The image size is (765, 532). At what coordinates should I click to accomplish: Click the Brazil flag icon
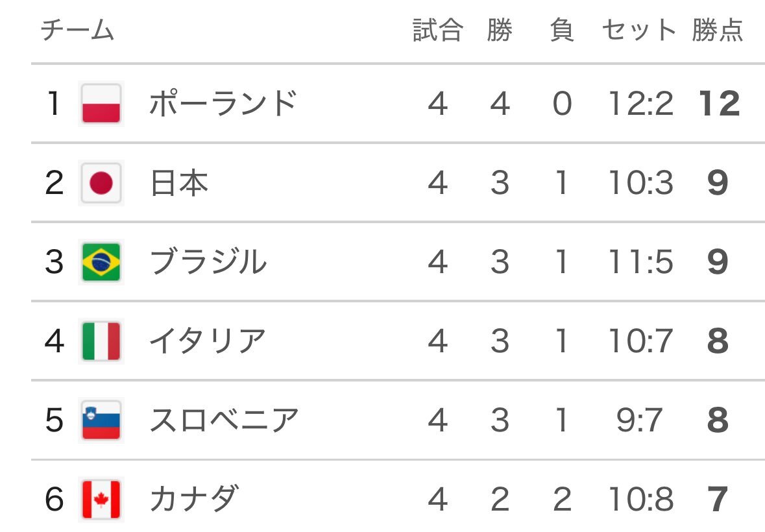101,262
